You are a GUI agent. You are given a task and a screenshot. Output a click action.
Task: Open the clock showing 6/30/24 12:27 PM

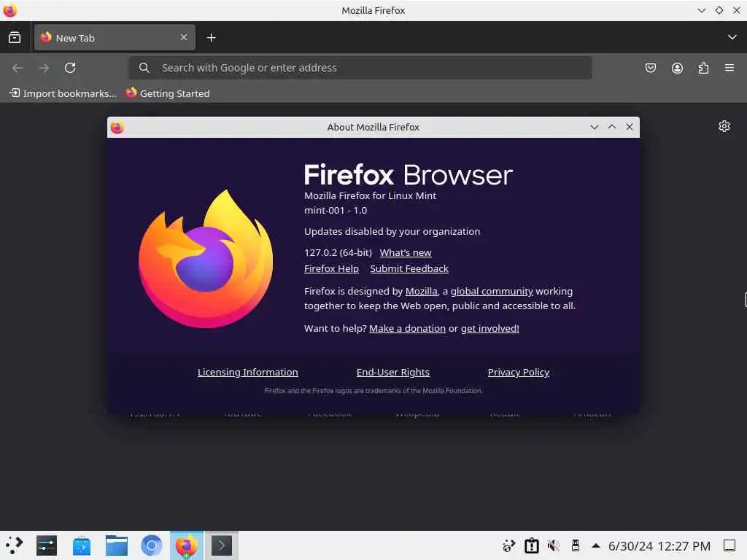(659, 545)
